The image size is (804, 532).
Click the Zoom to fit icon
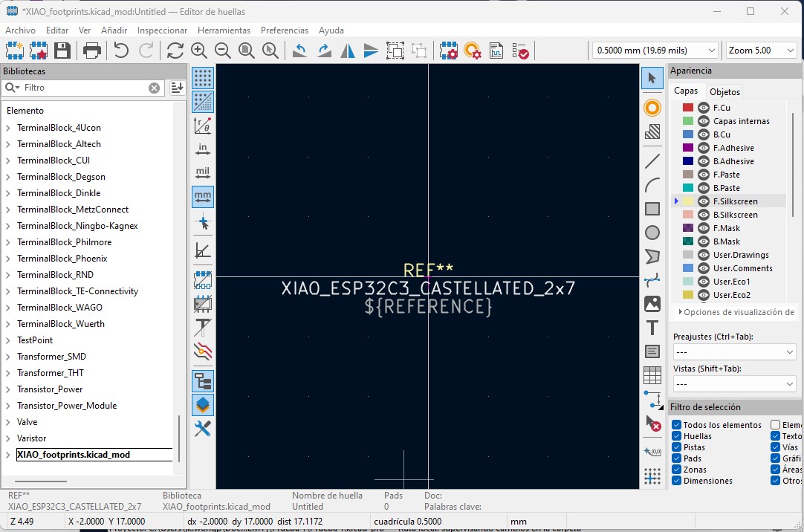(x=247, y=51)
